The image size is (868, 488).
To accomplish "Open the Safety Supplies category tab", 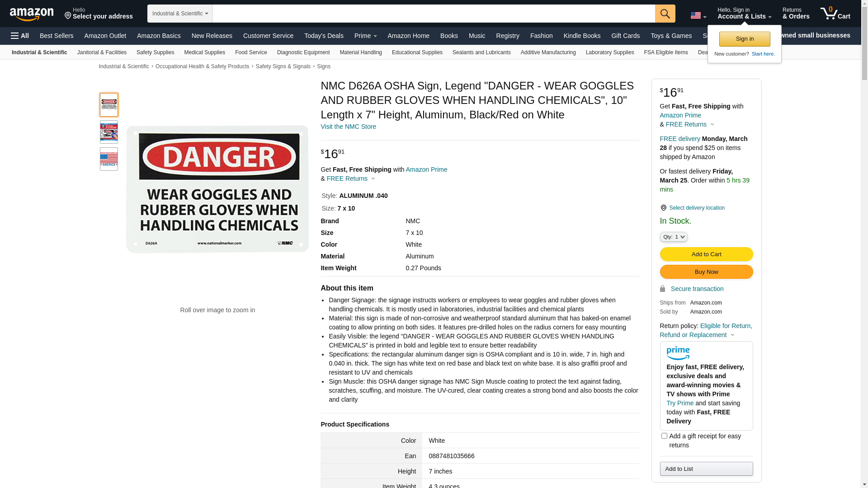I will pos(155,52).
